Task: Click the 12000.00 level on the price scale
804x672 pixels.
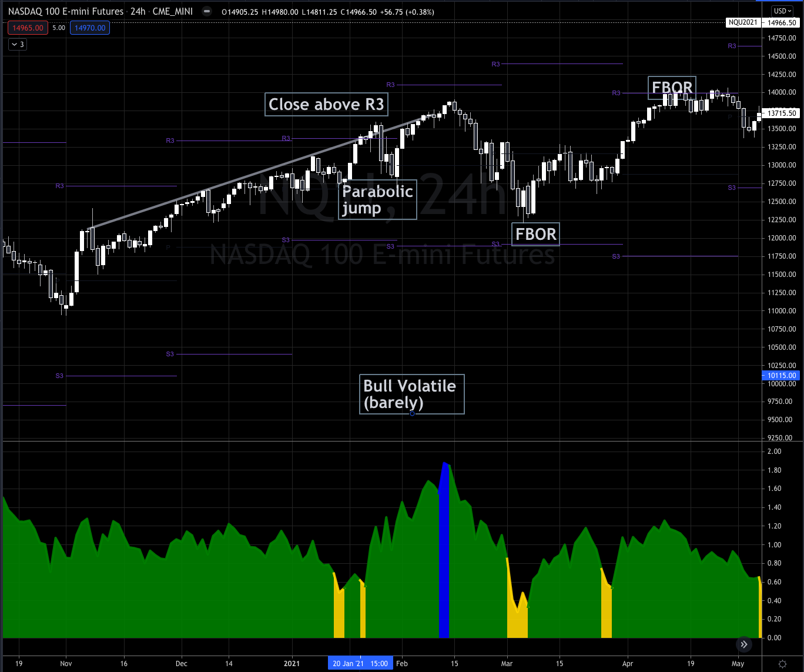Action: [x=781, y=238]
